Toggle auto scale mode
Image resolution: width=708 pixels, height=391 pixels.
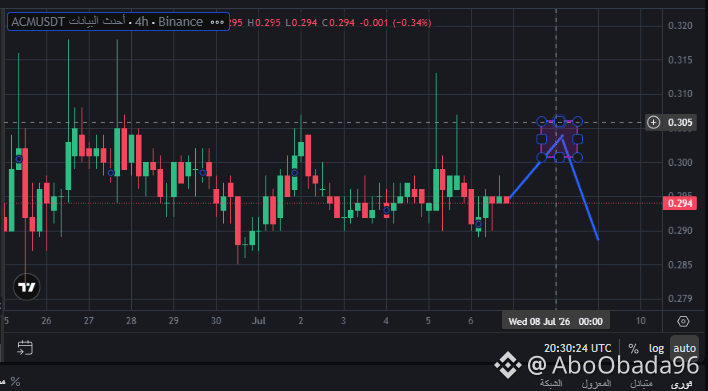point(685,349)
